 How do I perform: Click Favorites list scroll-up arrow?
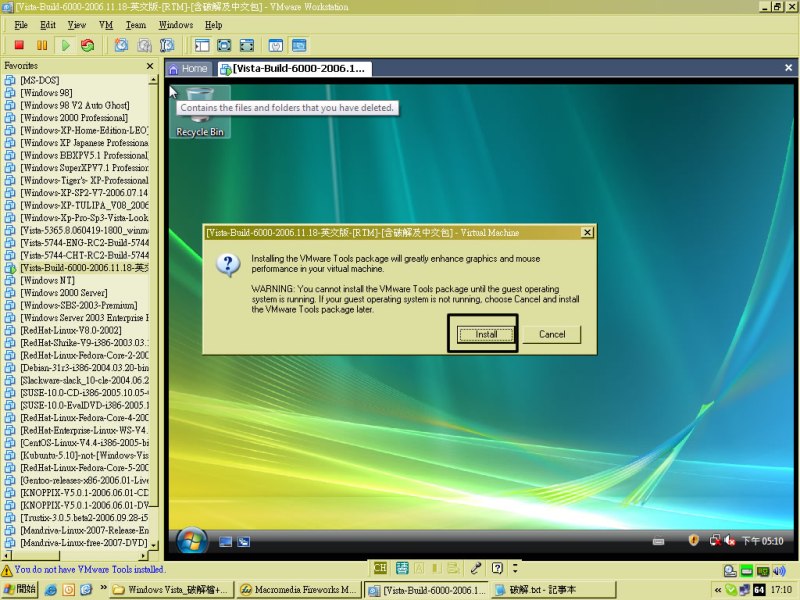154,80
